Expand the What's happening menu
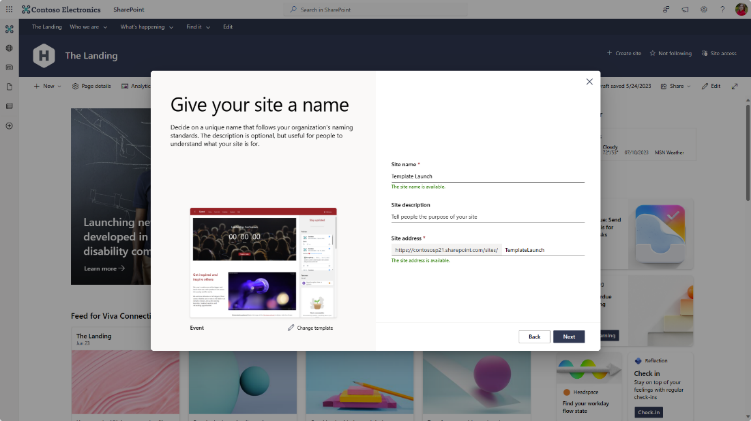The width and height of the screenshot is (751, 421). [x=147, y=27]
